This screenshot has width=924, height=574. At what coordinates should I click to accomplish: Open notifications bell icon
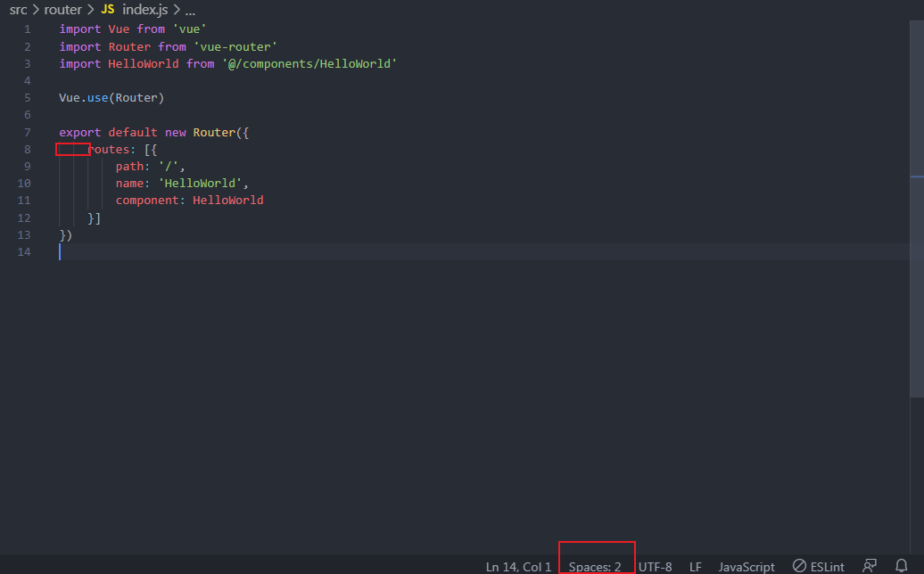(901, 566)
